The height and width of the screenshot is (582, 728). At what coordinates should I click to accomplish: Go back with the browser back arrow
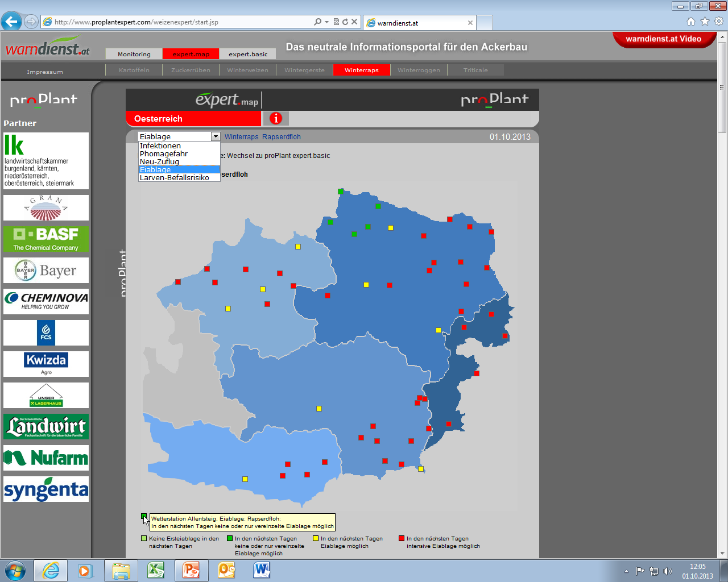pyautogui.click(x=11, y=22)
